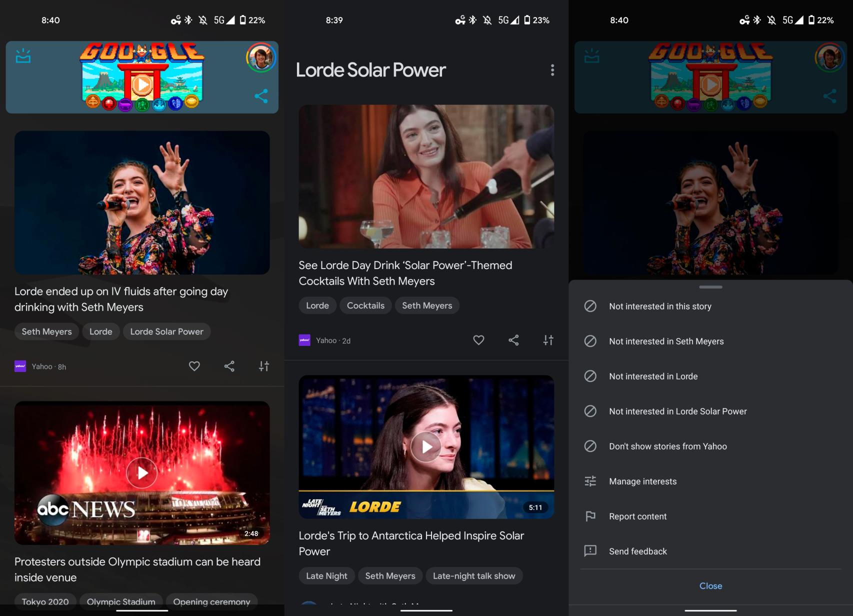Open the updates inbox icon

pos(23,56)
